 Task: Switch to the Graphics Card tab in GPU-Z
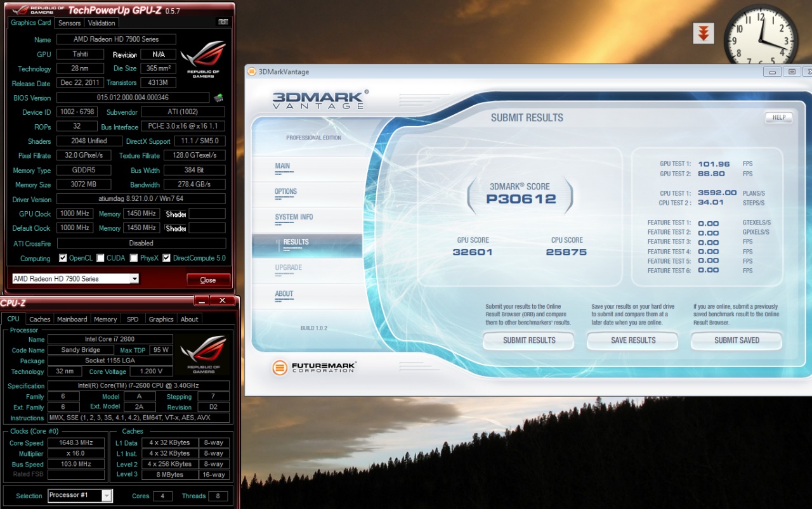click(31, 22)
